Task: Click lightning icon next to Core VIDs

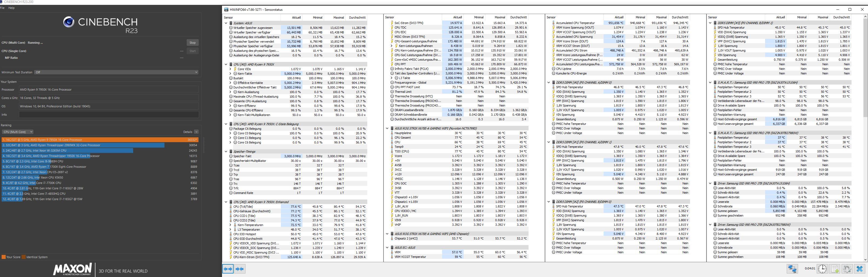Action: tap(235, 69)
